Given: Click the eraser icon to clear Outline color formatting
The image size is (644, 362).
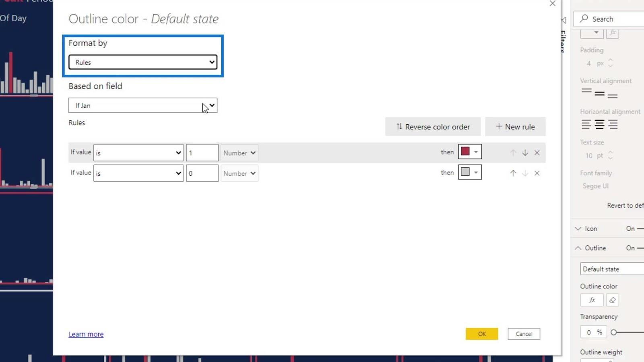Looking at the screenshot, I should pyautogui.click(x=613, y=300).
